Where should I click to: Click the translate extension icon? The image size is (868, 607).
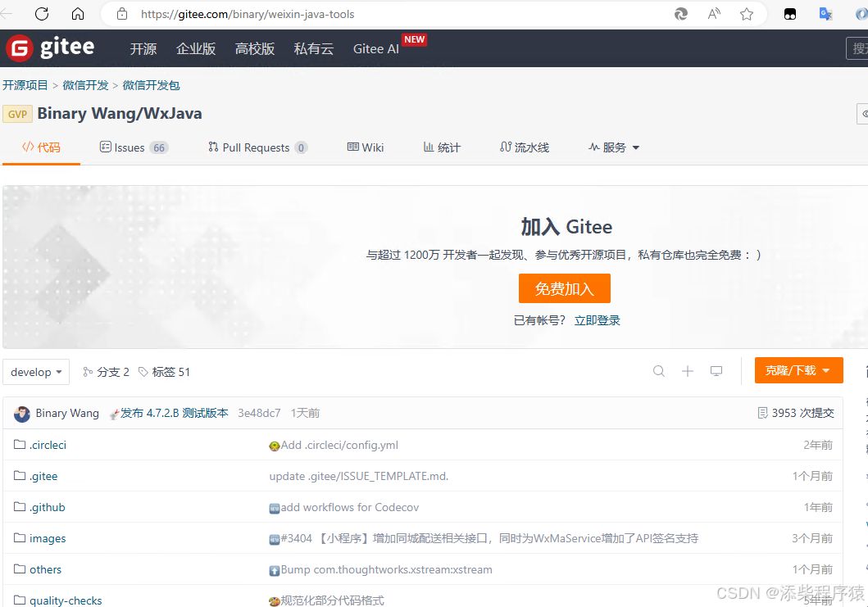coord(826,14)
